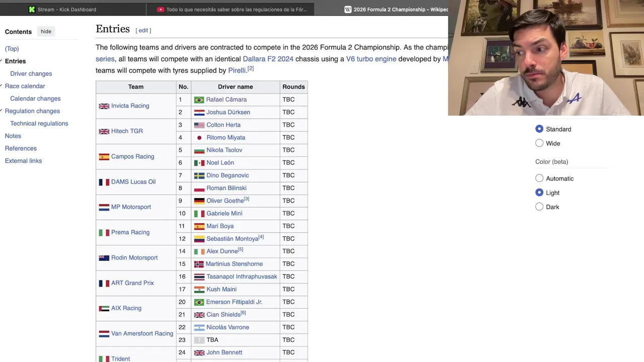Click the UK flag next to Invicta Racing

104,106
